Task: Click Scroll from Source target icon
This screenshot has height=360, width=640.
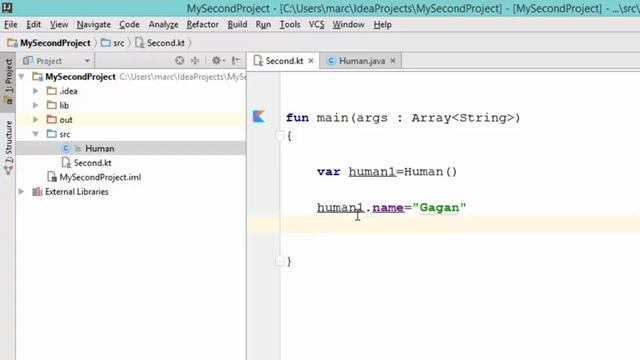Action: 179,61
